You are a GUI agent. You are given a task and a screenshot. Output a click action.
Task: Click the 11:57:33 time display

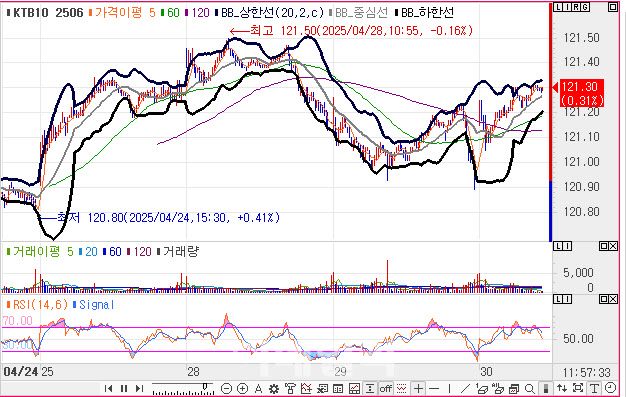tap(586, 372)
